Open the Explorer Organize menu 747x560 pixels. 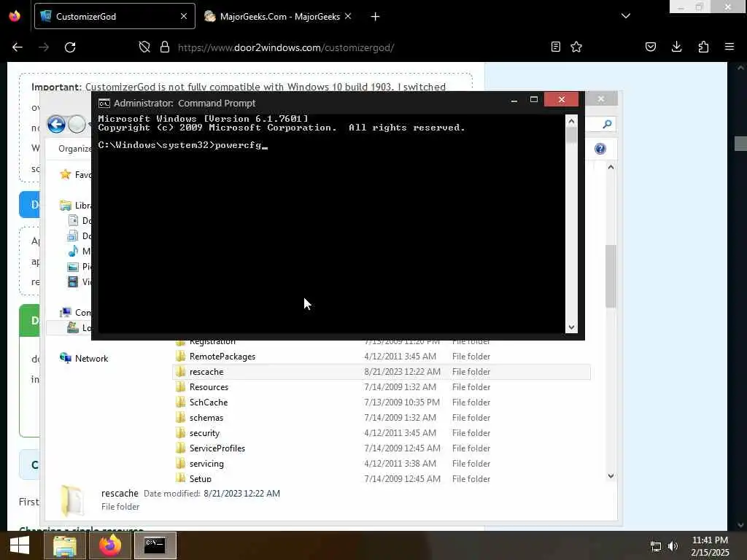pyautogui.click(x=75, y=149)
